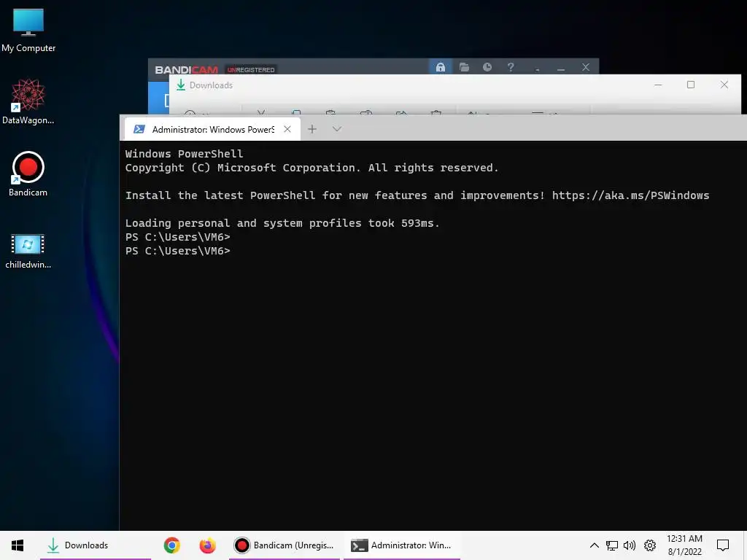Viewport: 747px width, 560px height.
Task: Open a new terminal tab with plus
Action: coord(312,129)
